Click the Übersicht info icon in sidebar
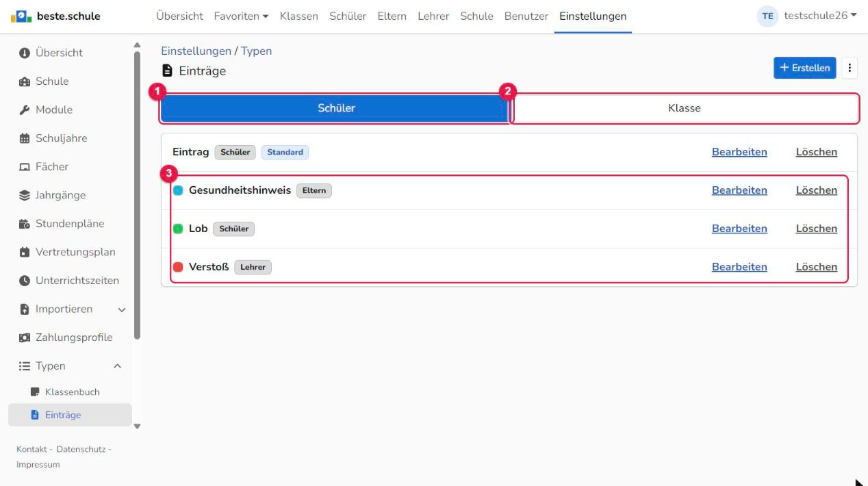 [x=23, y=53]
